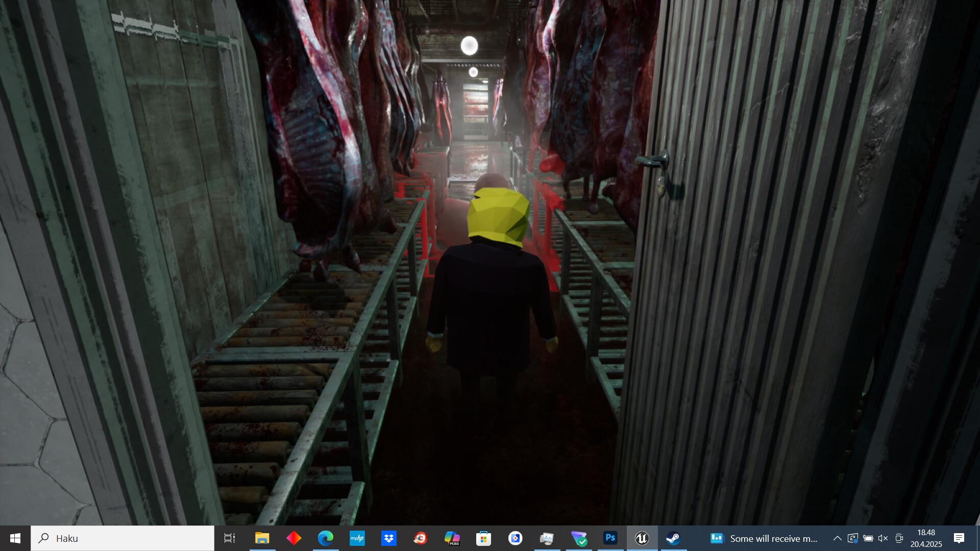Switch to the Unreal Engine taskbar icon
The image size is (980, 551).
(642, 538)
